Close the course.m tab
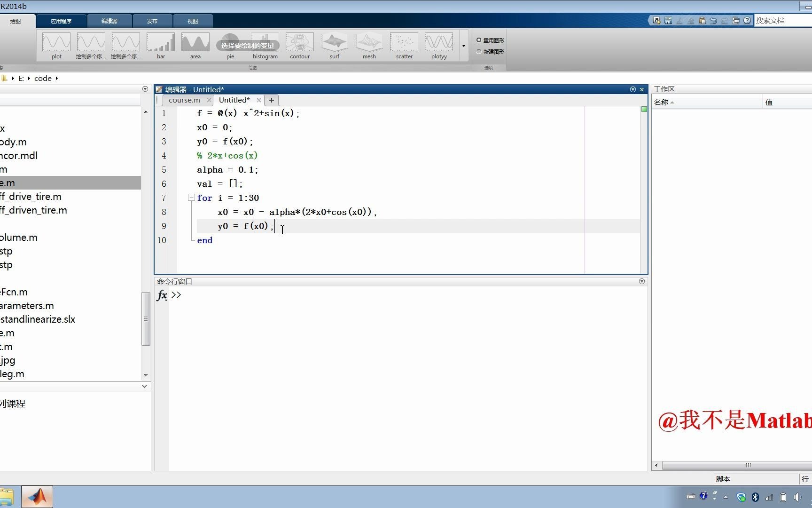Image resolution: width=812 pixels, height=508 pixels. (x=209, y=100)
